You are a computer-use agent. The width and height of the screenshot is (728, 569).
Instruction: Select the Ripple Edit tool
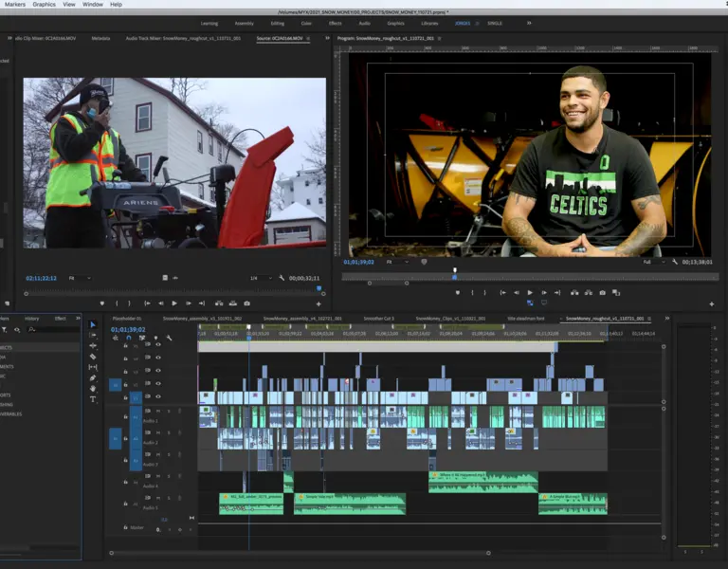click(93, 345)
